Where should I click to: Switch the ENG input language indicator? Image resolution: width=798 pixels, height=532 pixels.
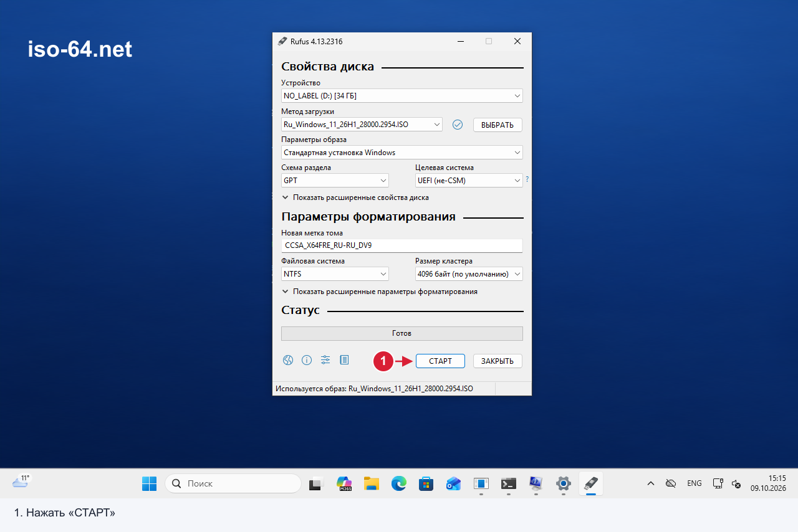coord(695,483)
